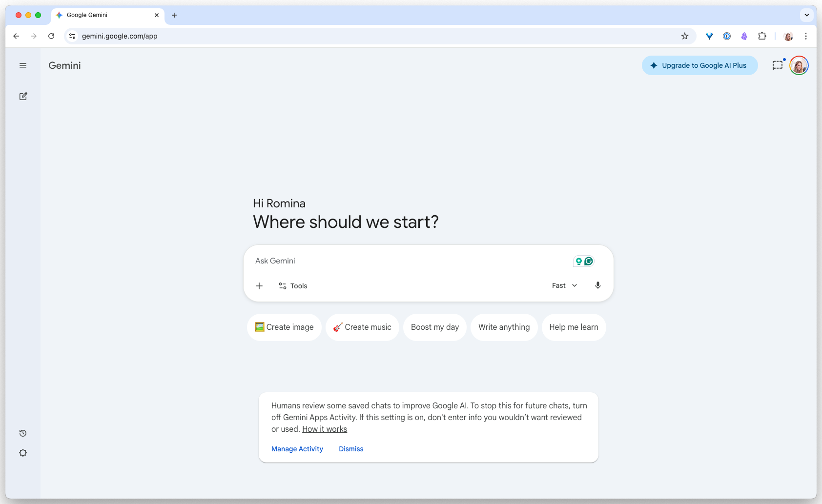Open the Activity history icon in sidebar
822x504 pixels.
pos(23,433)
